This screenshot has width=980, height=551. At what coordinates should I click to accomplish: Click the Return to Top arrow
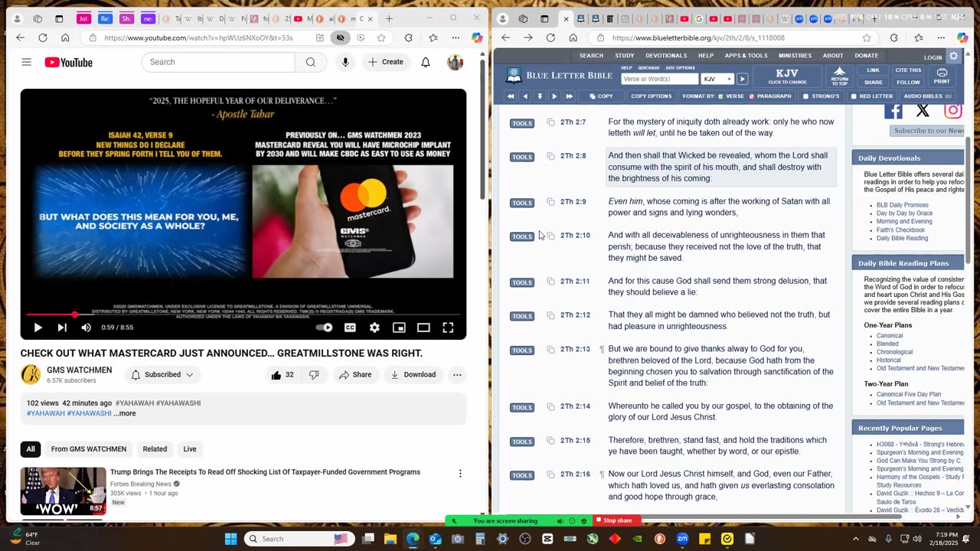[x=840, y=77]
